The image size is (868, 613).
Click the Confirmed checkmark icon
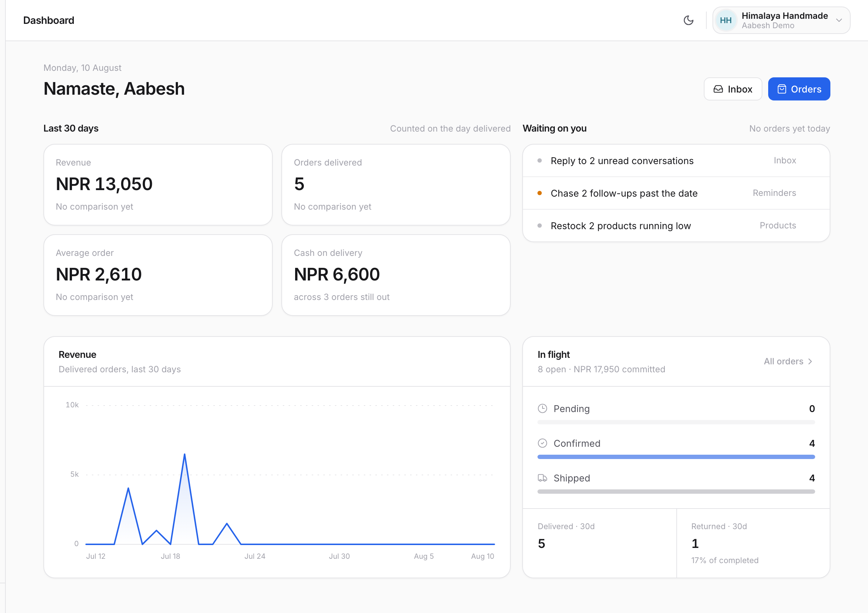(542, 443)
